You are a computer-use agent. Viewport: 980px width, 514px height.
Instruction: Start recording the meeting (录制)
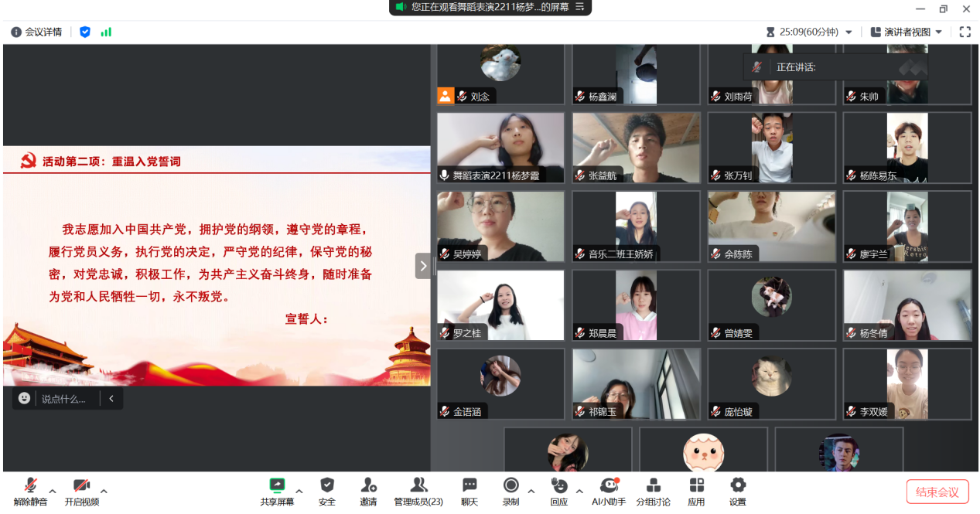pyautogui.click(x=510, y=490)
